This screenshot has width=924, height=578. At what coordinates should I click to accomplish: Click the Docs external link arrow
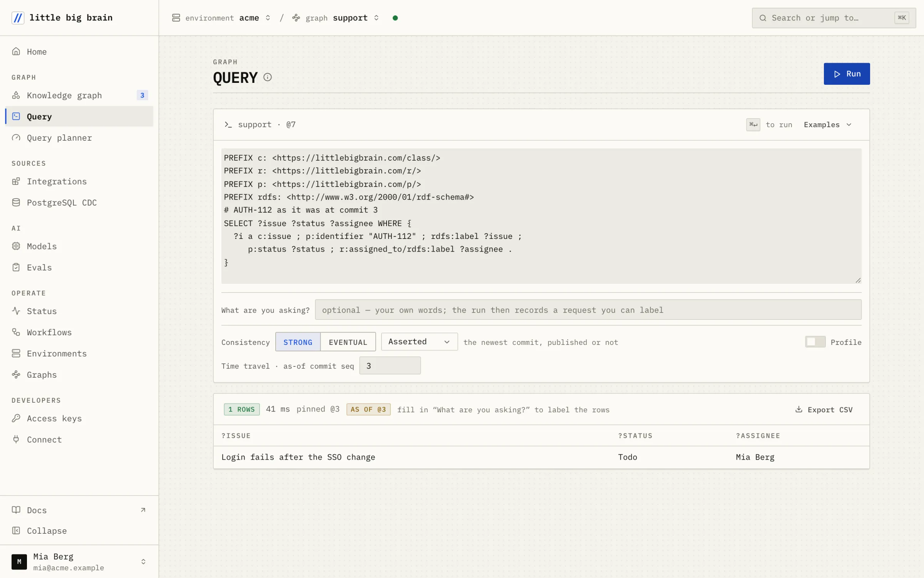143,510
